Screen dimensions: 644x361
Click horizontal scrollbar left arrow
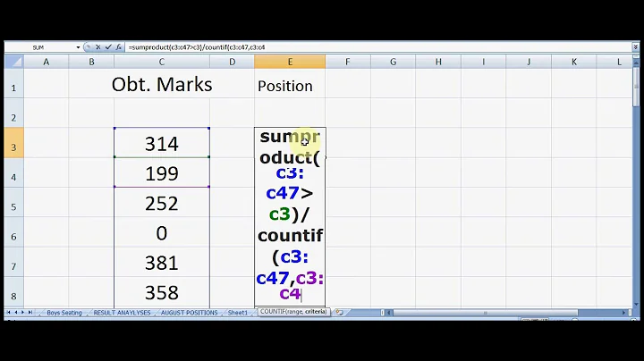click(388, 313)
